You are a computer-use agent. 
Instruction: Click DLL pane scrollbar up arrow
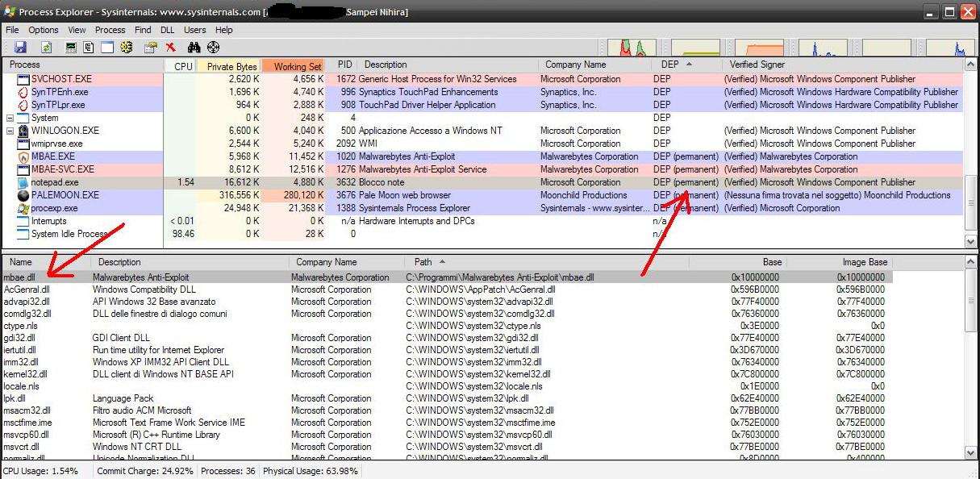(x=971, y=262)
